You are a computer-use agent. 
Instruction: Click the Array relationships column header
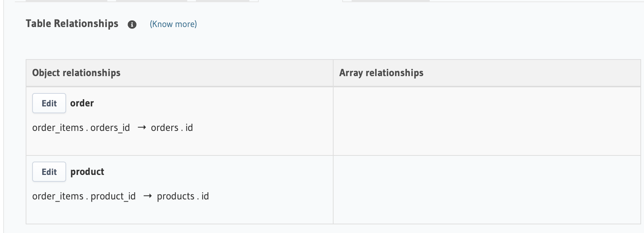(x=381, y=73)
